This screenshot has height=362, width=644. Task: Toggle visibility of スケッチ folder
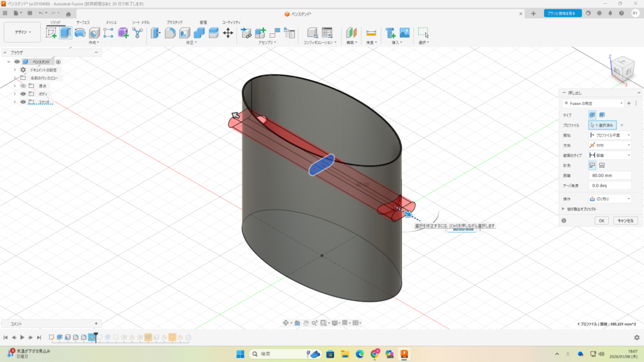tap(23, 102)
